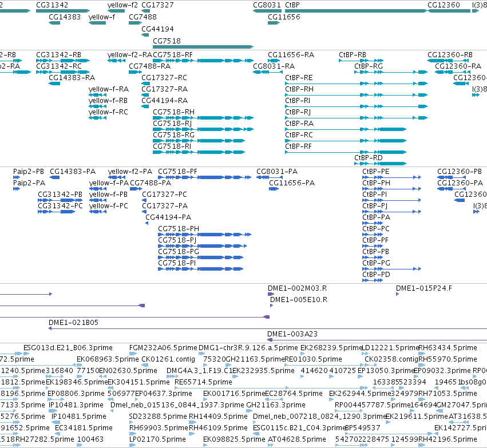Screen dimensions: 487x448
Task: Click the CG44194 gene label
Action: click(157, 29)
